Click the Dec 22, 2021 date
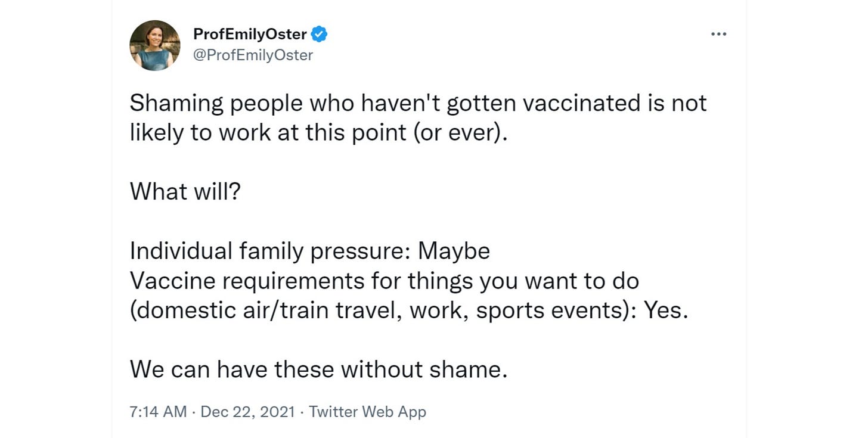This screenshot has height=438, width=868. (x=247, y=411)
